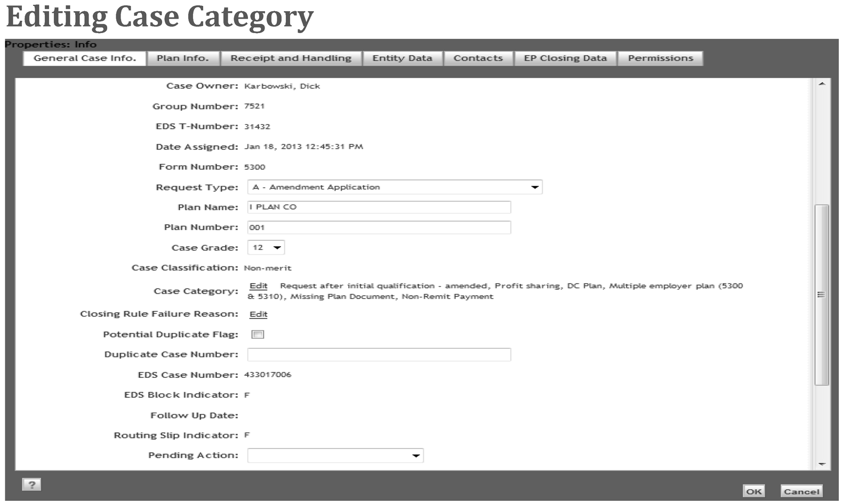Select the Entity Data tab
The height and width of the screenshot is (504, 842).
[x=402, y=58]
